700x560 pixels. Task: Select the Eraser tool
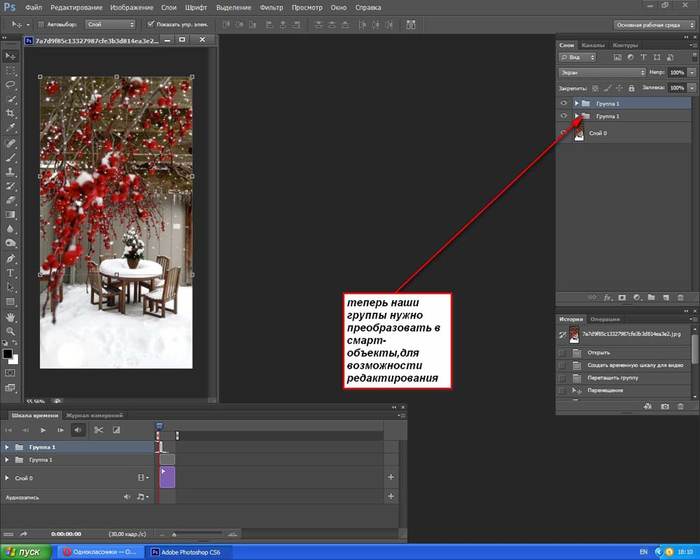[10, 201]
